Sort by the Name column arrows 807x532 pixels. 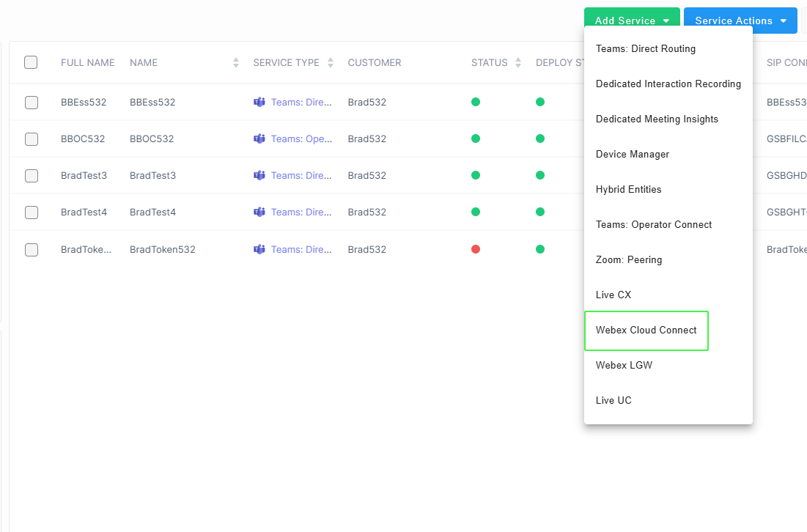click(x=236, y=63)
